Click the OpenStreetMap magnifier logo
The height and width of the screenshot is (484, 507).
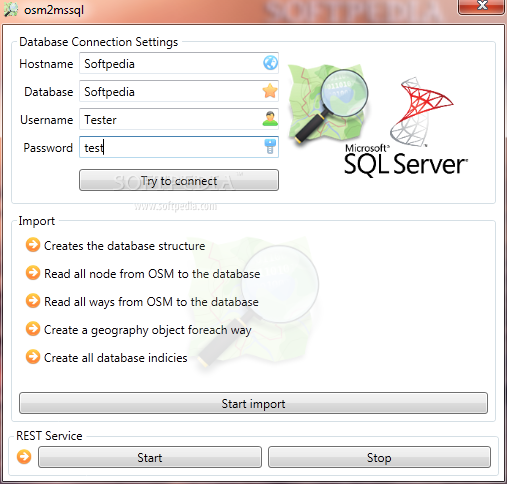coord(328,104)
